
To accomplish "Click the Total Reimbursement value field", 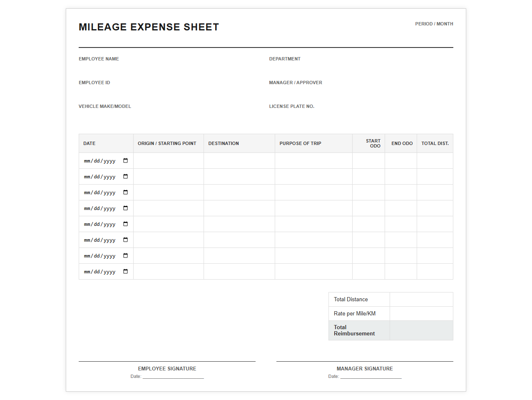I will 421,330.
